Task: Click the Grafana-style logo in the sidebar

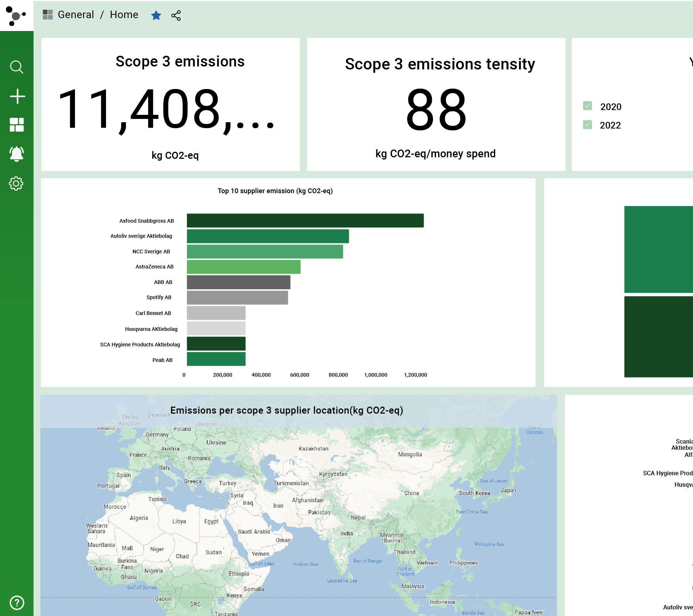Action: click(x=16, y=16)
